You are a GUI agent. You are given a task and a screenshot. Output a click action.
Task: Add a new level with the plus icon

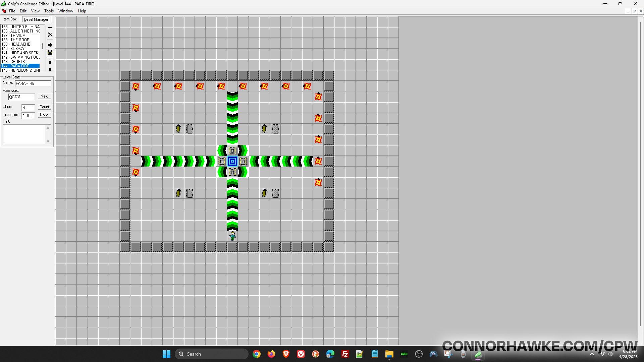coord(50,27)
